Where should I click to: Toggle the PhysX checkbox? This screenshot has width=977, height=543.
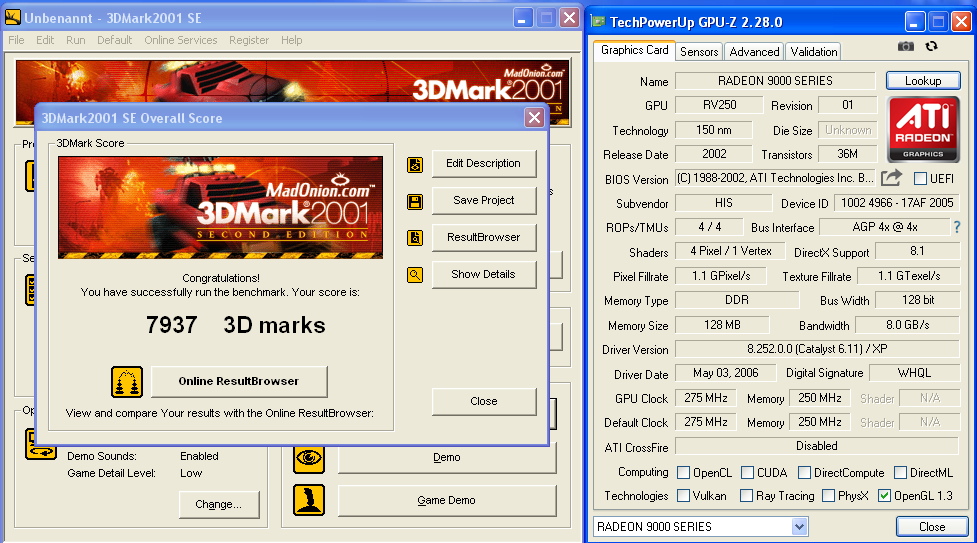pyautogui.click(x=829, y=496)
